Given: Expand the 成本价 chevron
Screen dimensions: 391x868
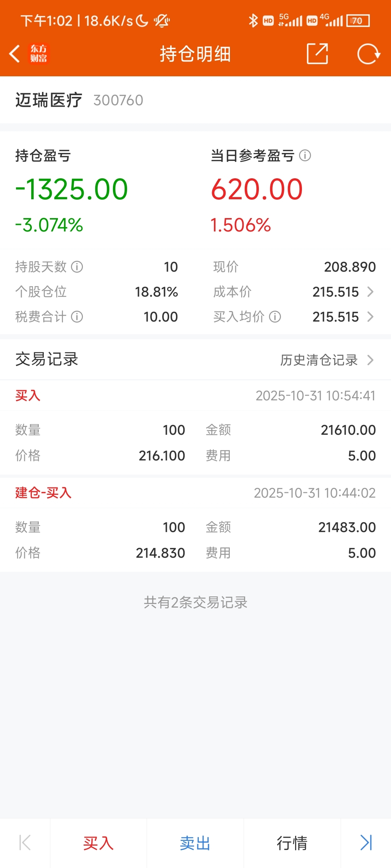Looking at the screenshot, I should pos(370,292).
